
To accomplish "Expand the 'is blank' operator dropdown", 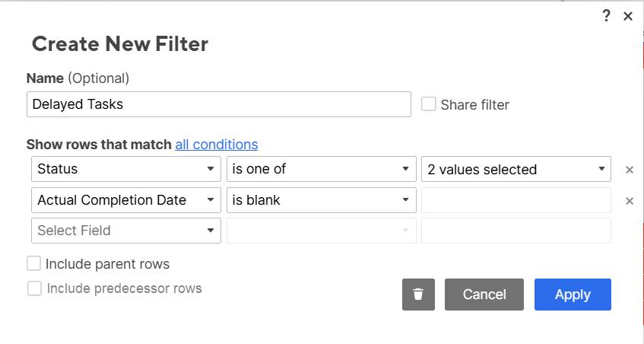I will [321, 200].
